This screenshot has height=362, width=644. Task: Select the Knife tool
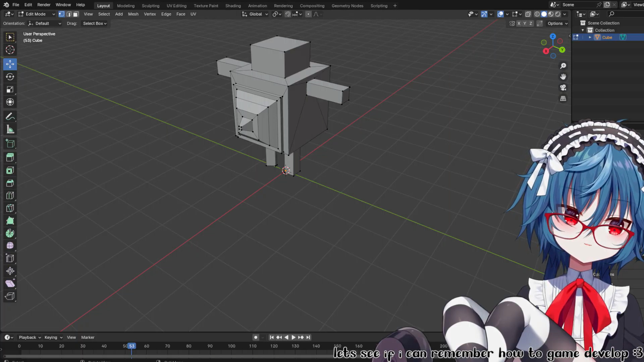coord(10,208)
